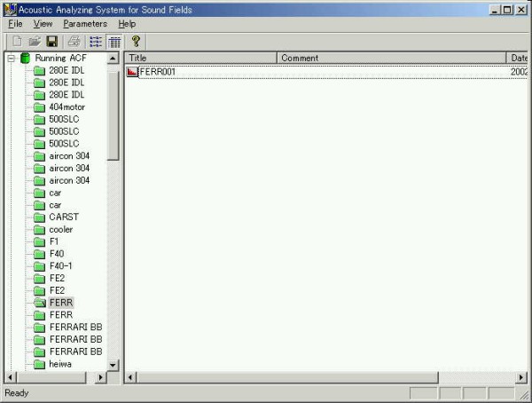Select the heiwa folder
The image size is (532, 403).
click(x=60, y=364)
